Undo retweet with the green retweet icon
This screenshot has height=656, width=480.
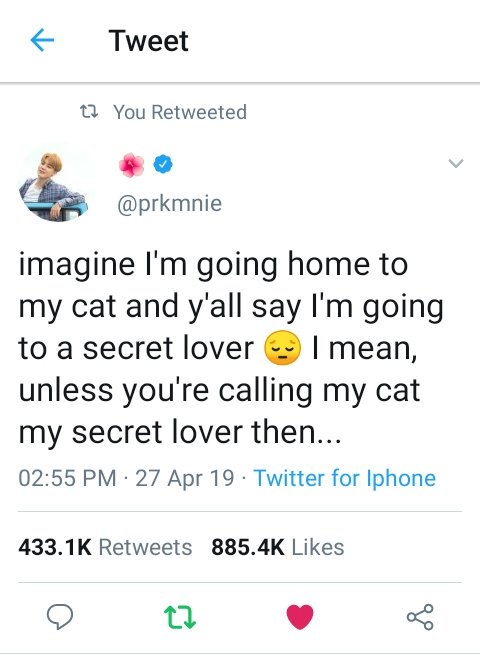tap(180, 618)
